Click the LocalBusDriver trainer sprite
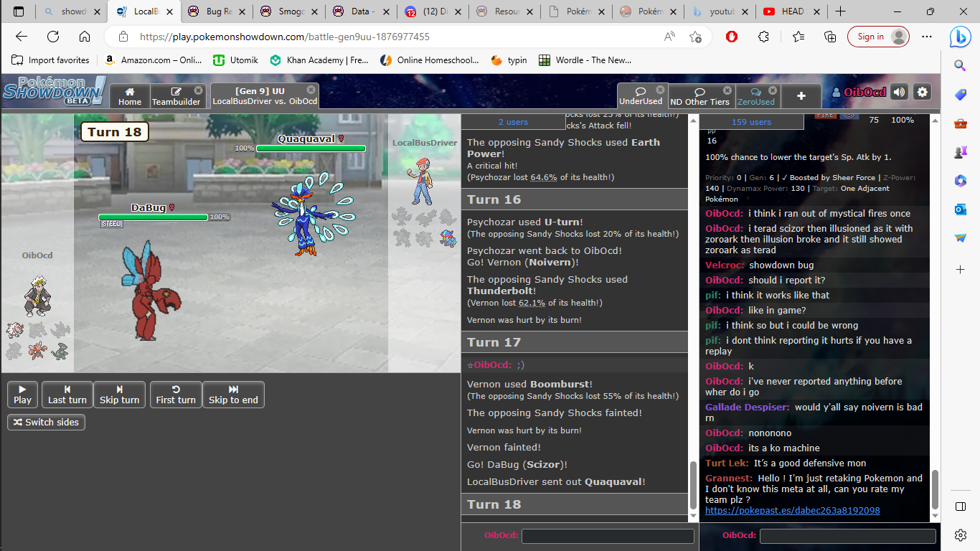 point(423,181)
